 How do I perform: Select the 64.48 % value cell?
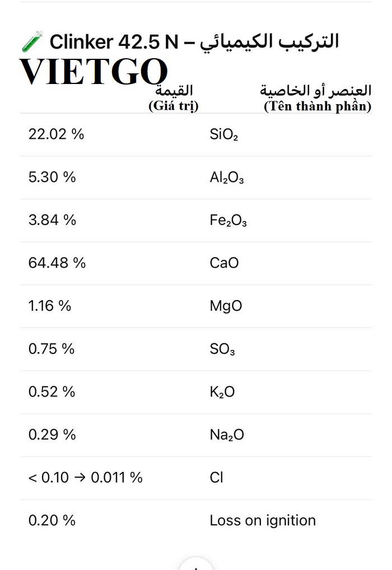coord(57,263)
